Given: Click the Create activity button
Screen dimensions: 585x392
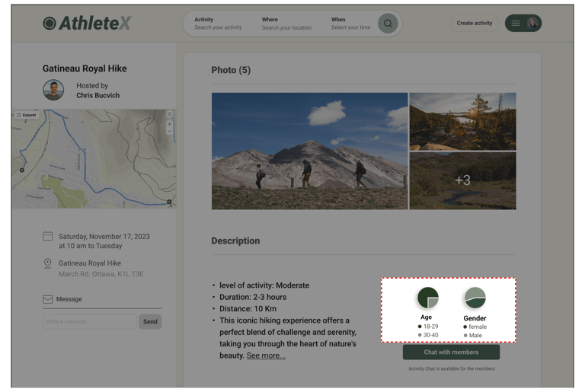Looking at the screenshot, I should [475, 23].
